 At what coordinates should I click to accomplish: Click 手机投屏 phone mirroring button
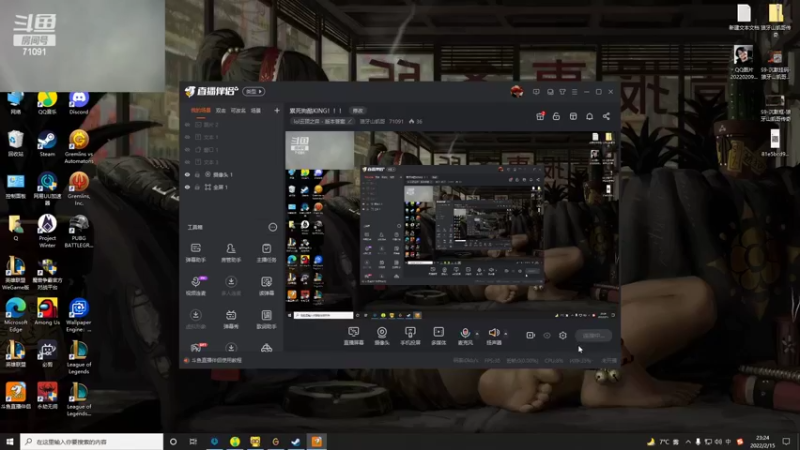tap(410, 336)
